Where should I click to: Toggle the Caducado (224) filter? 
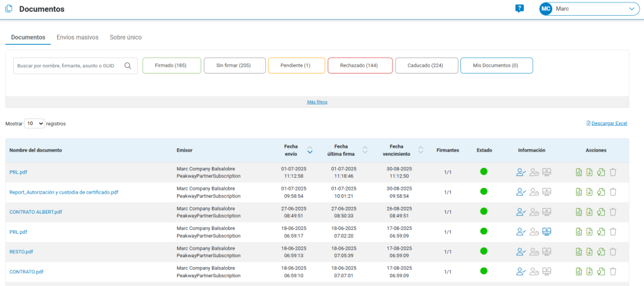(426, 65)
